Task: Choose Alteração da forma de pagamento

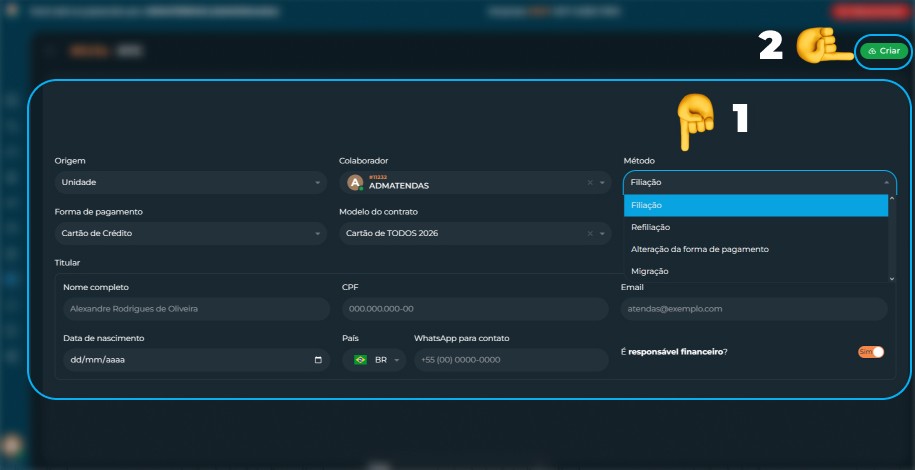Action: [756, 249]
